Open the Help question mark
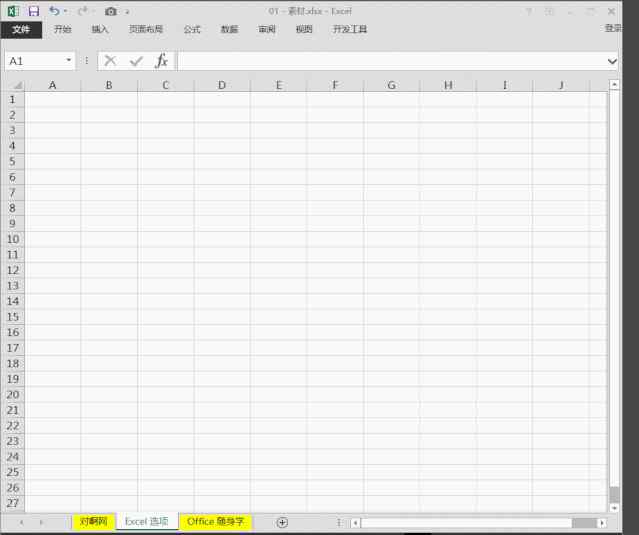Screen dimensions: 639x535 click(x=529, y=11)
